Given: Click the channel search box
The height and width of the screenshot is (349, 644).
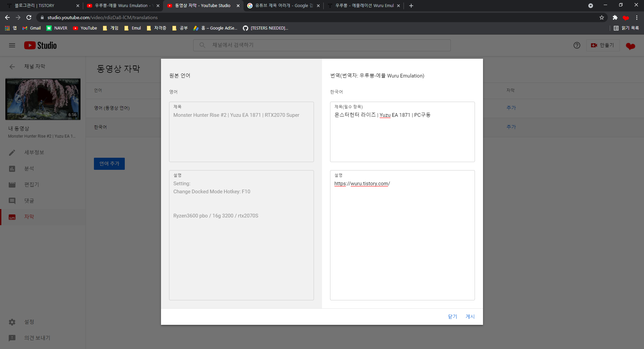Looking at the screenshot, I should pos(322,45).
